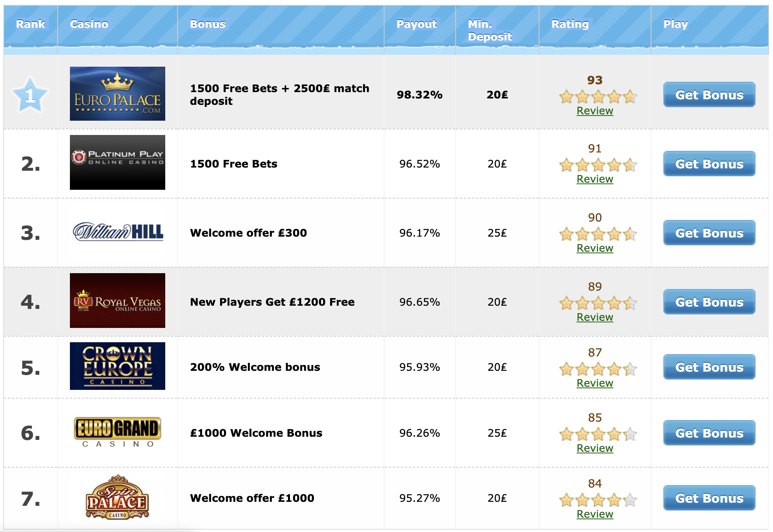Click the rank number 5.
The image size is (773, 532).
point(31,368)
